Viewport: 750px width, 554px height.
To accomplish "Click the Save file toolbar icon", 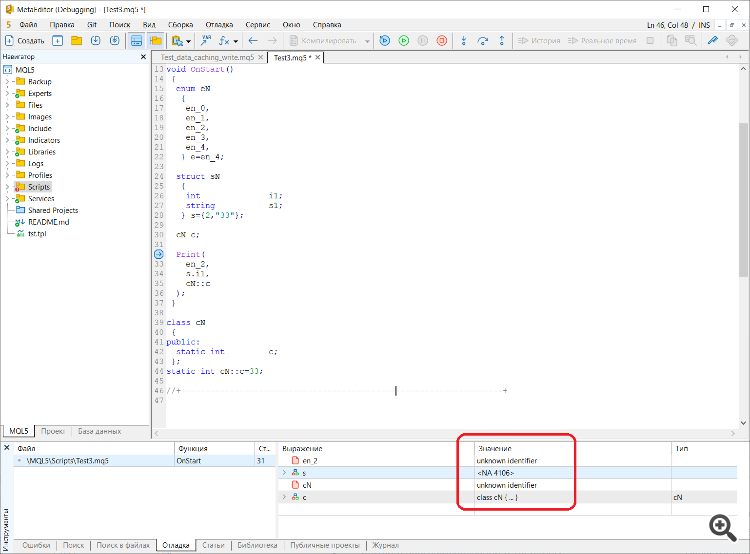I will point(95,41).
